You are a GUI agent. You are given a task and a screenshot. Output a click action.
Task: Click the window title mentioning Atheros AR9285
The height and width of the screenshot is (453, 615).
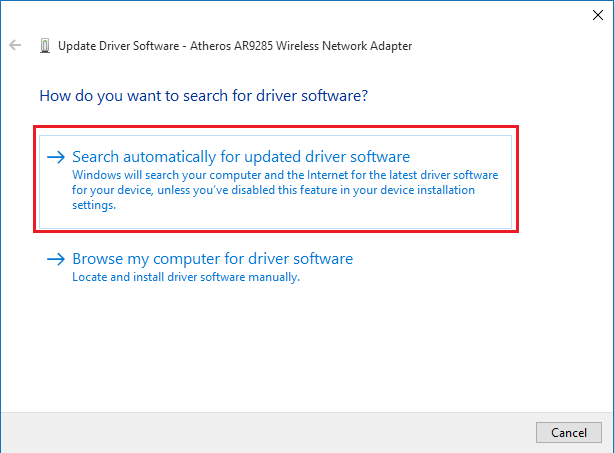[235, 46]
